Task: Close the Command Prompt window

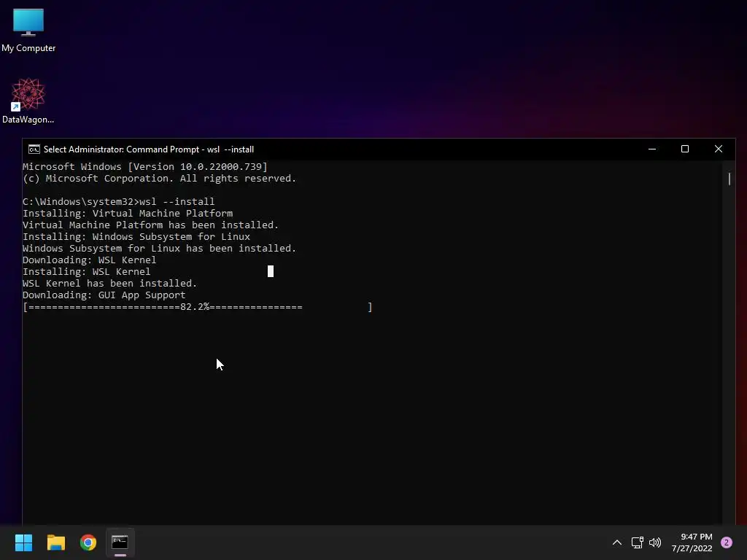Action: pos(719,149)
